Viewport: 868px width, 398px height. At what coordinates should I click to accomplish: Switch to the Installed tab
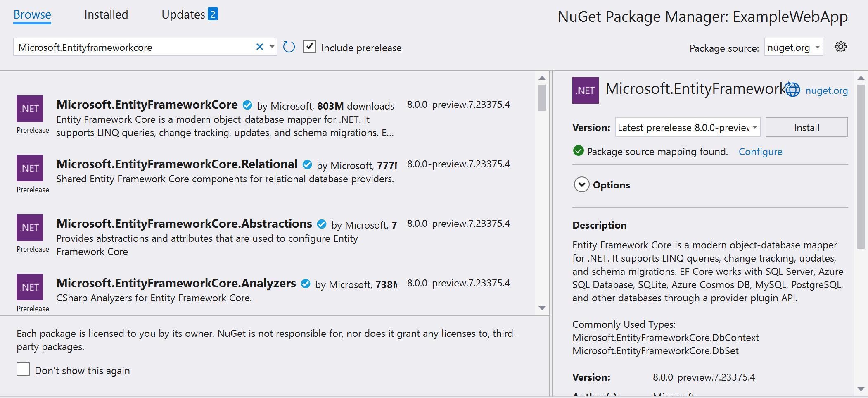[106, 14]
